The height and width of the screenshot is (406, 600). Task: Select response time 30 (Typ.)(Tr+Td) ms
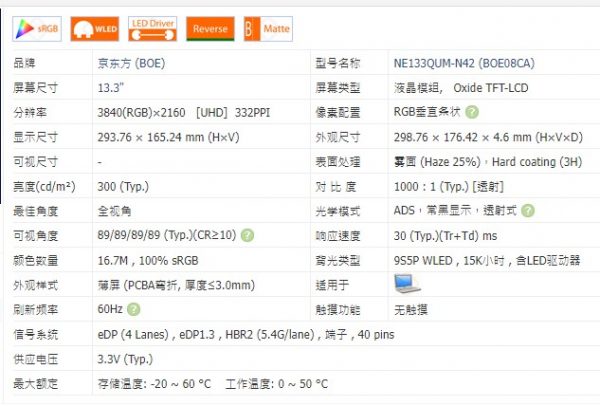(x=445, y=236)
